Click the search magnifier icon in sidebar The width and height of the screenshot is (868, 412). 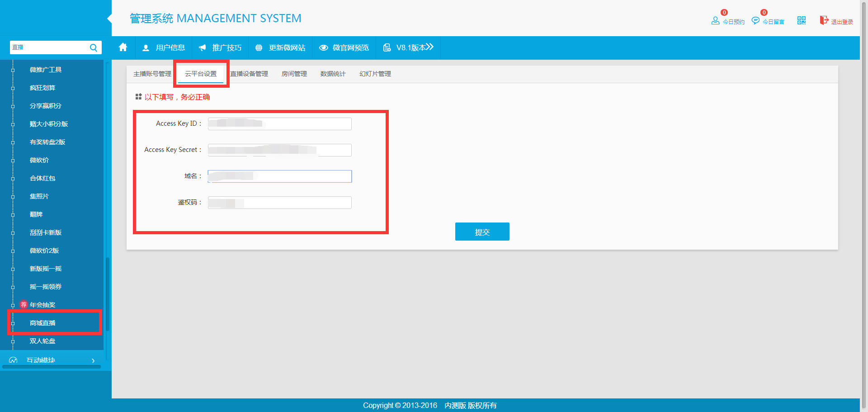point(94,47)
